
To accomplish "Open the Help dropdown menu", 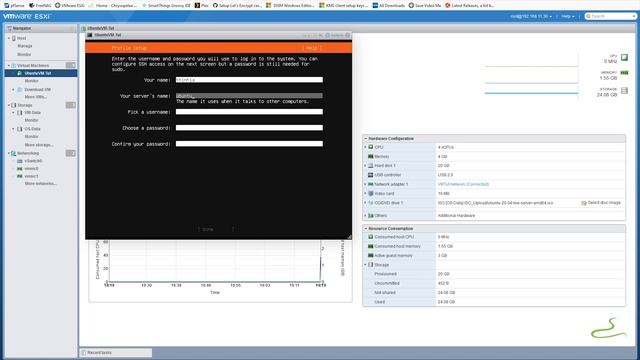I will [x=568, y=16].
